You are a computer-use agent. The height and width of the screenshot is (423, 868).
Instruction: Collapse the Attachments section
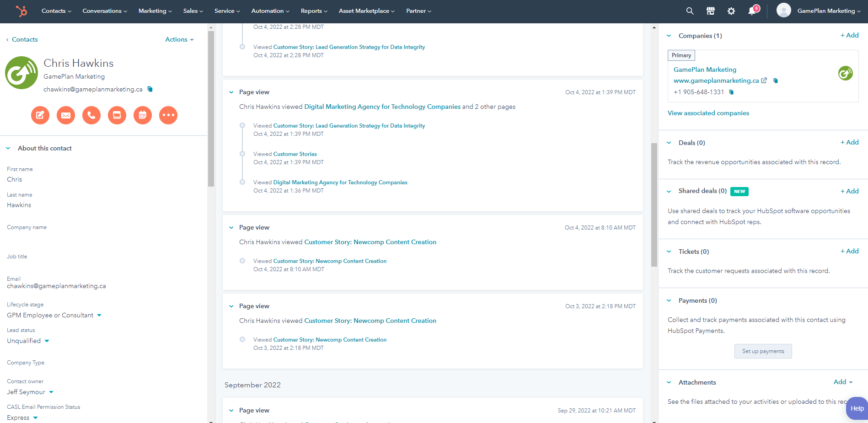[669, 382]
